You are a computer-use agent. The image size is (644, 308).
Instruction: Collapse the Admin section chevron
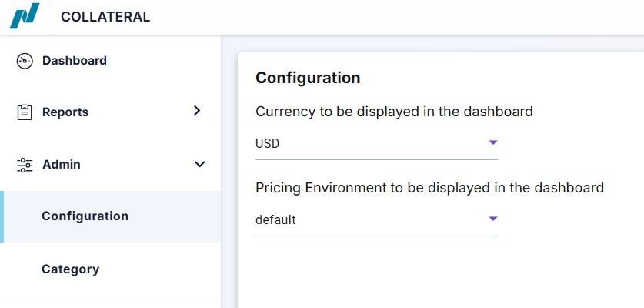pos(199,165)
